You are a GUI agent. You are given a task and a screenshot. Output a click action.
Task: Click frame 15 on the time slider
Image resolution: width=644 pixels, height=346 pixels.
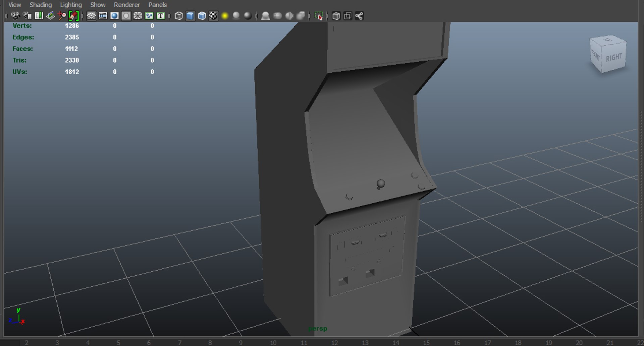tap(426, 343)
